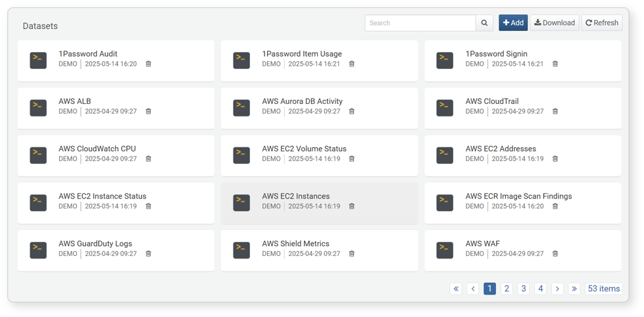The height and width of the screenshot is (317, 644).
Task: Click the terminal icon for AWS ALB
Action: tap(37, 108)
